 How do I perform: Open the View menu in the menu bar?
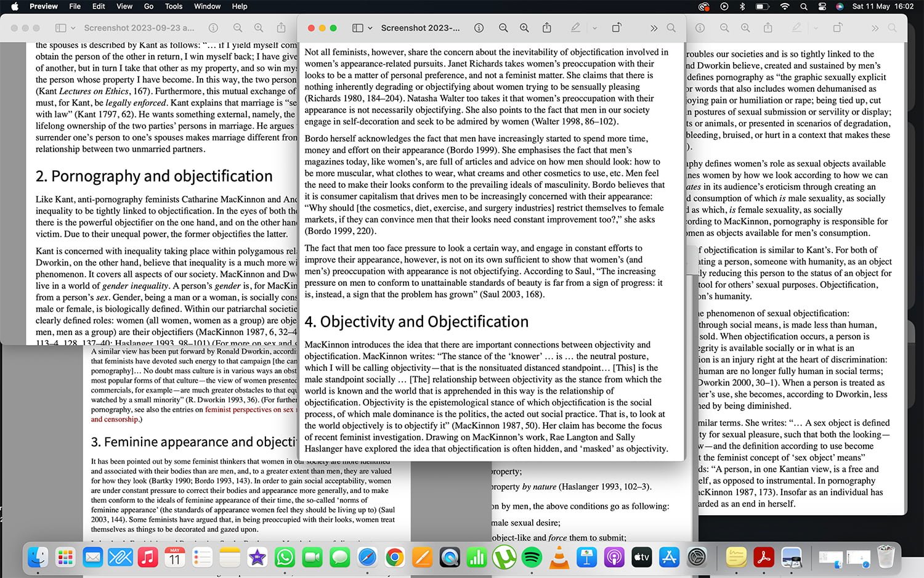(x=124, y=6)
